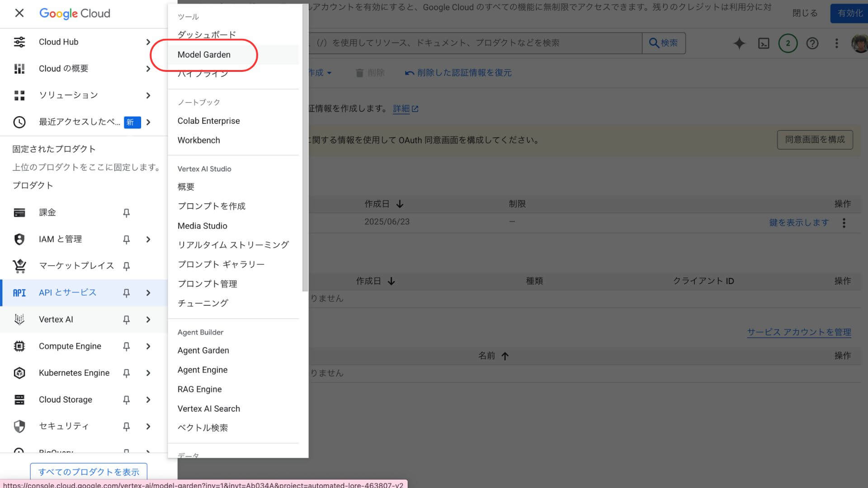Click すべてのプロダクトを表示 button
This screenshot has height=488, width=868.
pos(89,472)
